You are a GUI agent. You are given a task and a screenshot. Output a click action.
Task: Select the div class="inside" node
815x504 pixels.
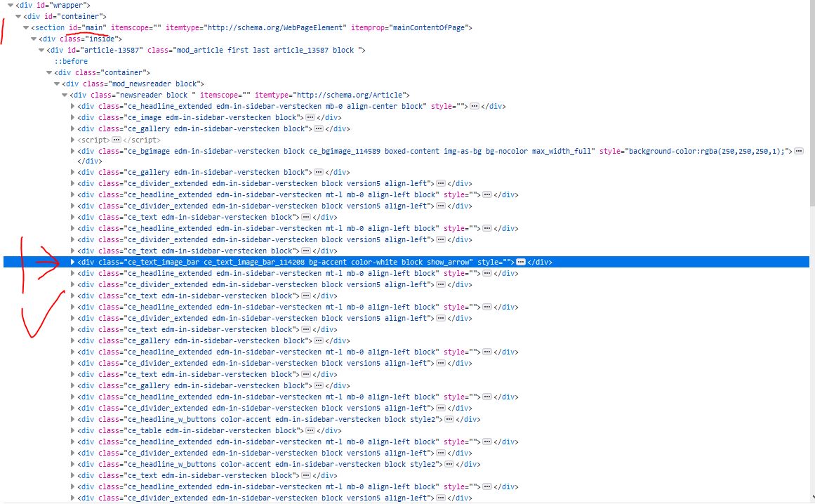point(80,39)
